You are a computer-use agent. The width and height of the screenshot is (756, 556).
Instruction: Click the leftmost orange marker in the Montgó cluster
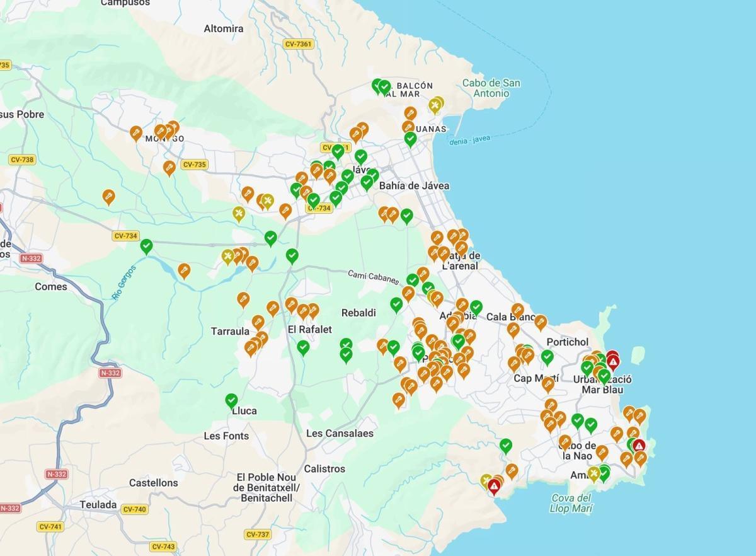tap(136, 133)
